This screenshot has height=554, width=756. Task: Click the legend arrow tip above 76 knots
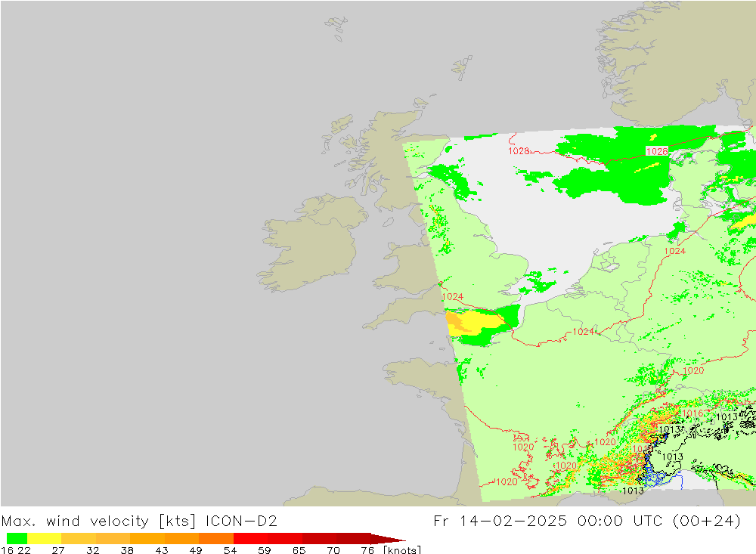pos(388,539)
